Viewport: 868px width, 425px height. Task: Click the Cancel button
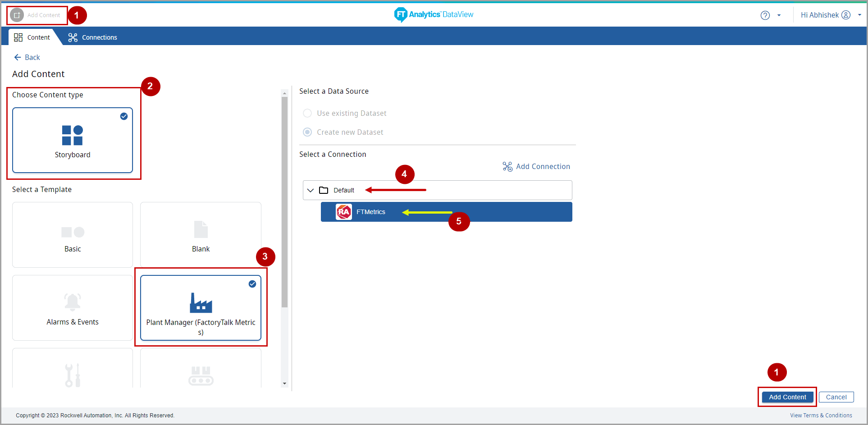coord(836,397)
